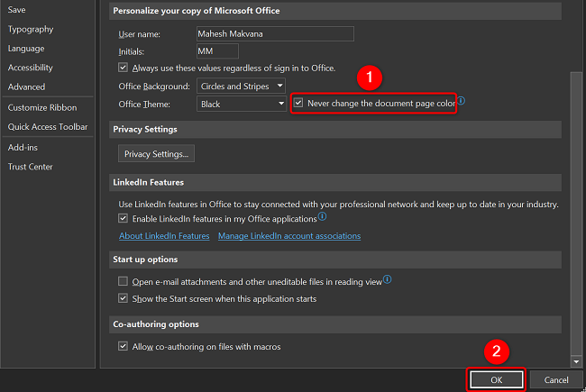The height and width of the screenshot is (392, 586).
Task: Expand the Office Theme dropdown
Action: pos(241,104)
